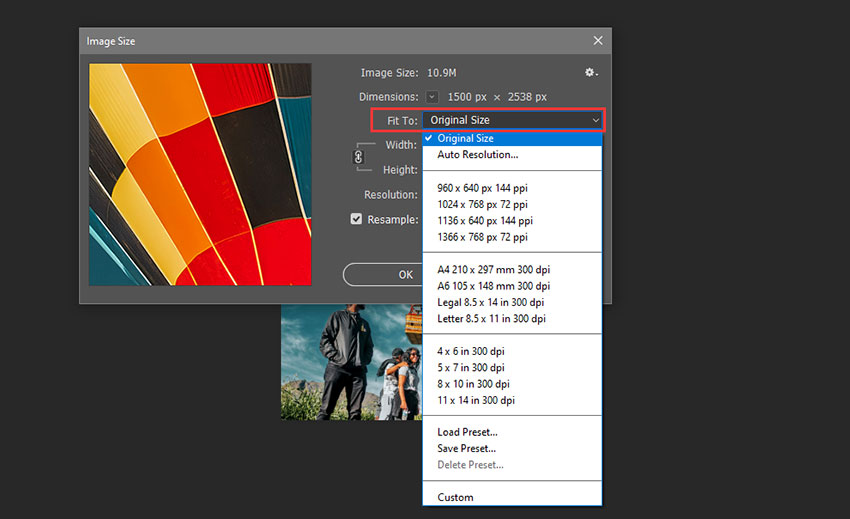This screenshot has height=519, width=850.
Task: Click Save Preset... menu entry
Action: tap(512, 448)
